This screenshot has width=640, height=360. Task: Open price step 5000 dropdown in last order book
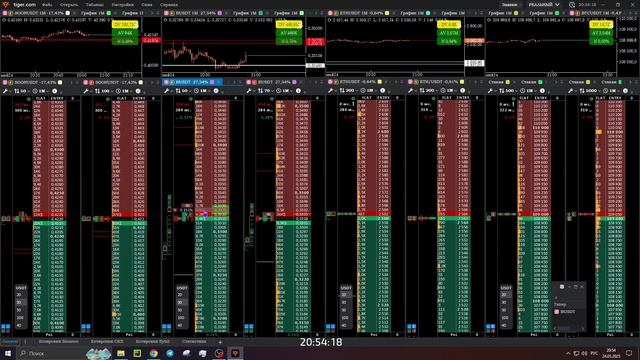coord(589,91)
